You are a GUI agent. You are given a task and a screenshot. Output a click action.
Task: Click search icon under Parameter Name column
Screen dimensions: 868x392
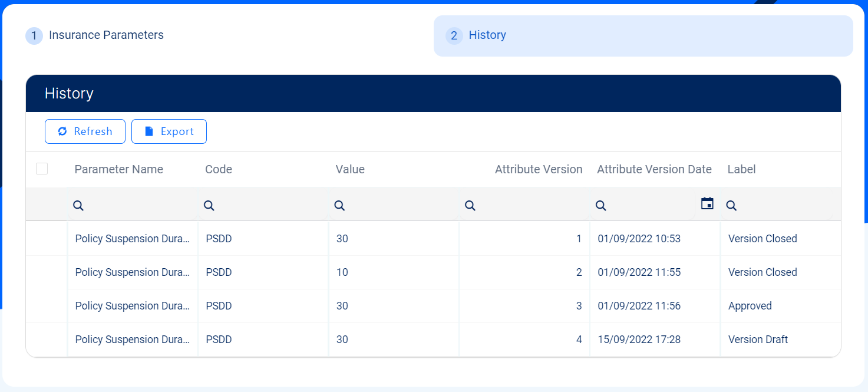click(x=78, y=205)
